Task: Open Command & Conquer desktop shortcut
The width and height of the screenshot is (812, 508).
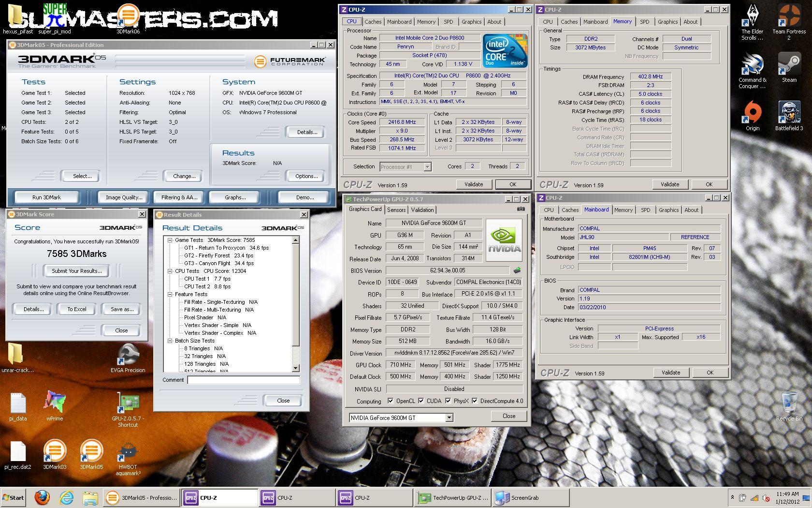Action: tap(753, 71)
